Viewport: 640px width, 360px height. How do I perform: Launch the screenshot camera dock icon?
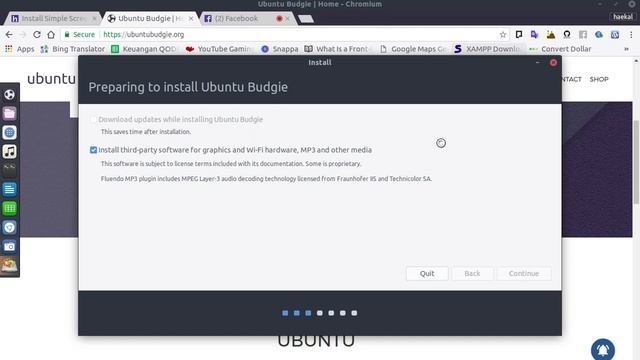click(x=9, y=247)
